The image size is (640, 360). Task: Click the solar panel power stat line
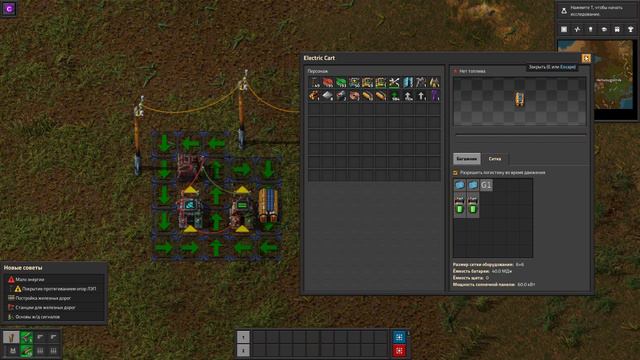coord(494,284)
